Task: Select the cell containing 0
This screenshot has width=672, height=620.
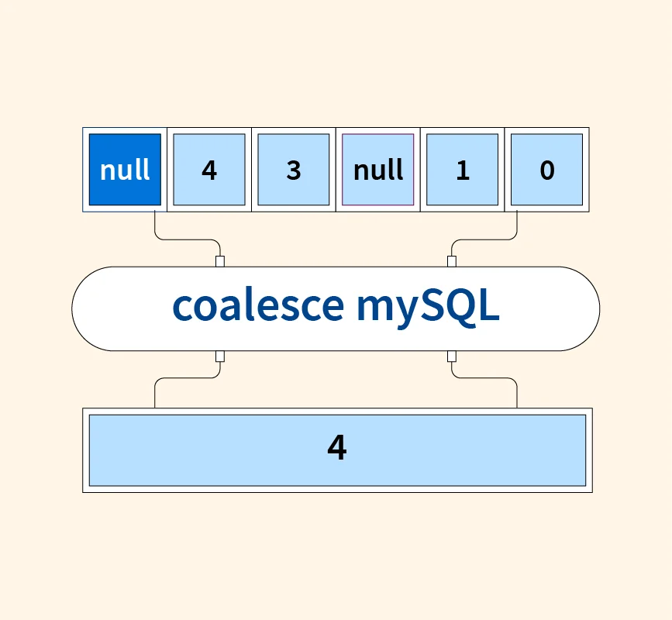Action: tap(547, 170)
